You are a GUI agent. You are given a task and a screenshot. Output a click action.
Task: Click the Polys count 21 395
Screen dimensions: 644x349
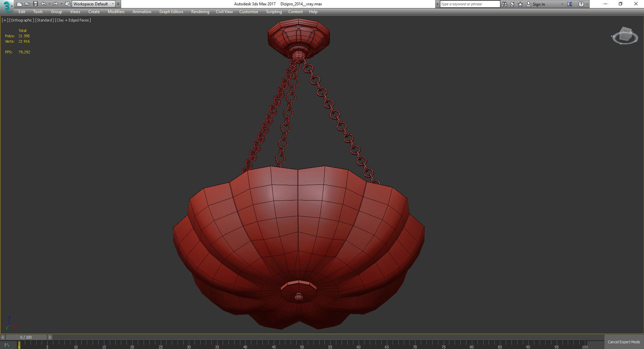[x=24, y=36]
